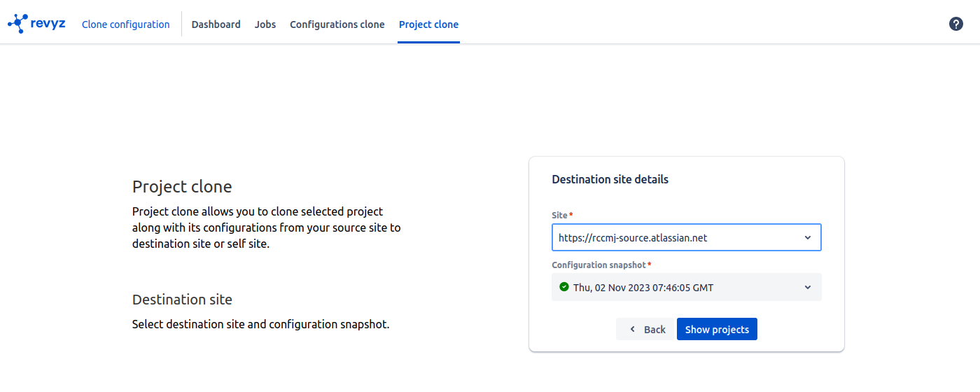Go to the Jobs tab
The image size is (980, 392).
tap(265, 24)
